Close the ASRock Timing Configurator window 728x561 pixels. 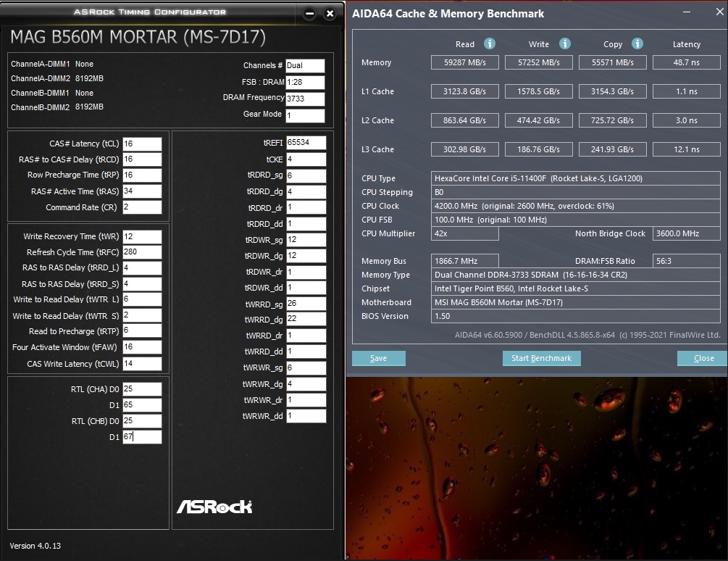330,14
